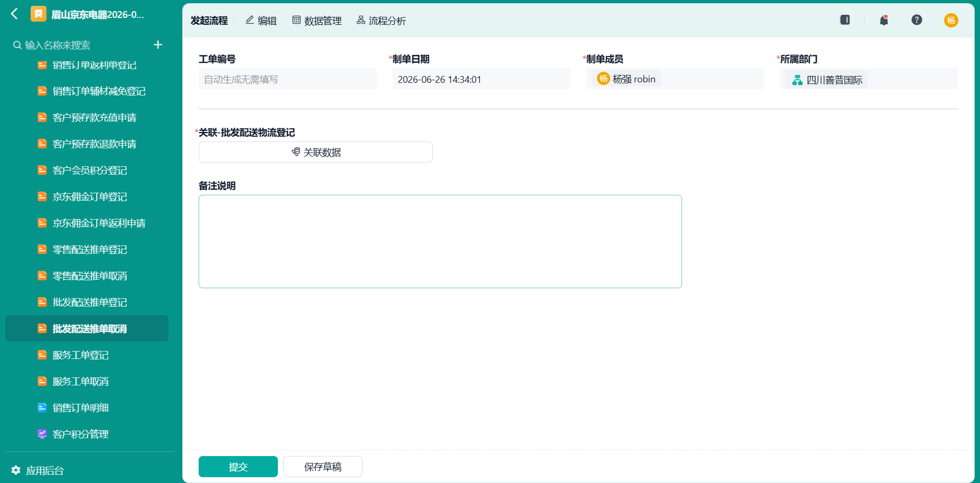
Task: Click the 工单编号 auto-generated field
Action: 287,79
